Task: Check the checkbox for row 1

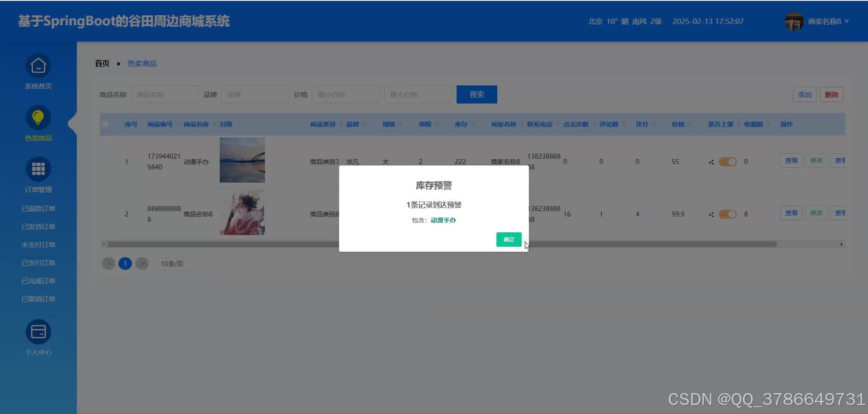Action: tap(105, 161)
